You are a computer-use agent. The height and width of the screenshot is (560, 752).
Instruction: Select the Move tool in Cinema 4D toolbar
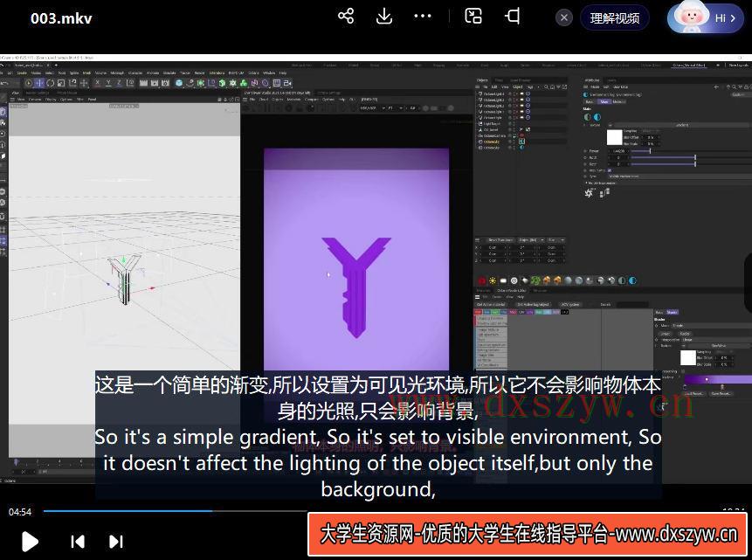point(39,83)
